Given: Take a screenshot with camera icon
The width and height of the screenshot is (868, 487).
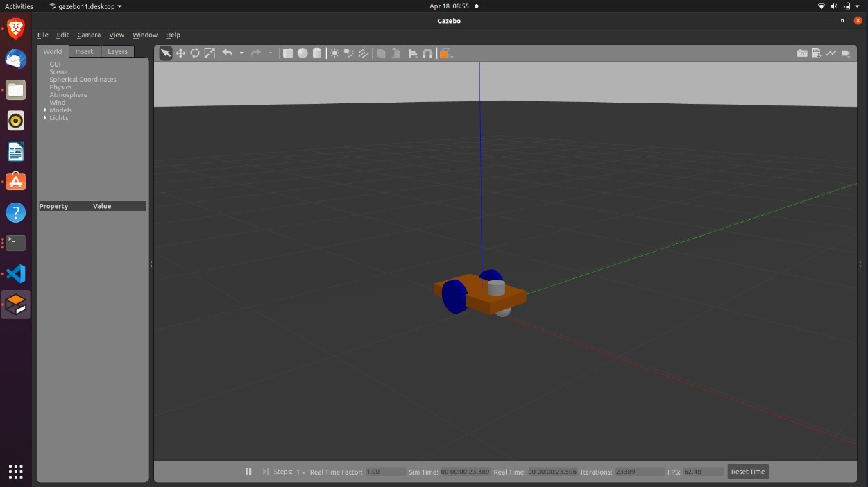Looking at the screenshot, I should pos(802,53).
